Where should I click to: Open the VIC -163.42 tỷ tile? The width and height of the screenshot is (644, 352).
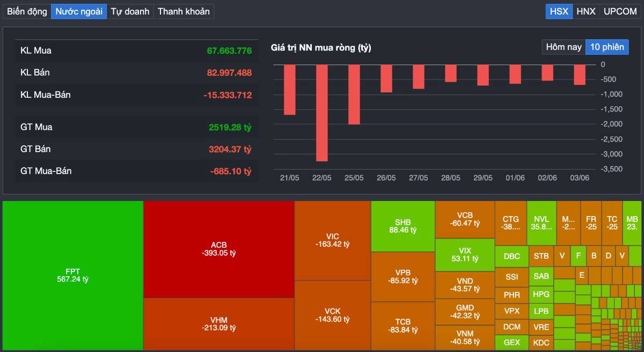332,241
